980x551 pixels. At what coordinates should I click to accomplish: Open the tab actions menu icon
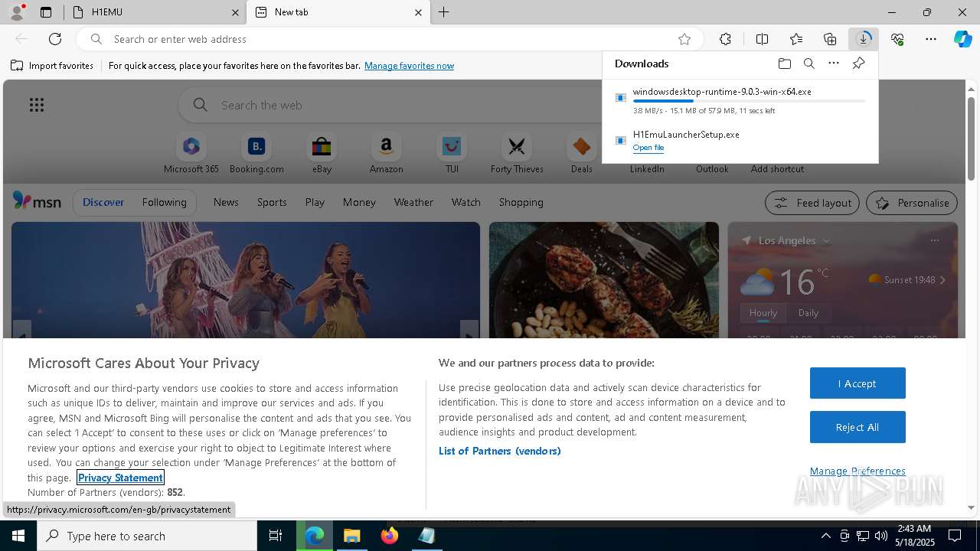click(x=46, y=12)
